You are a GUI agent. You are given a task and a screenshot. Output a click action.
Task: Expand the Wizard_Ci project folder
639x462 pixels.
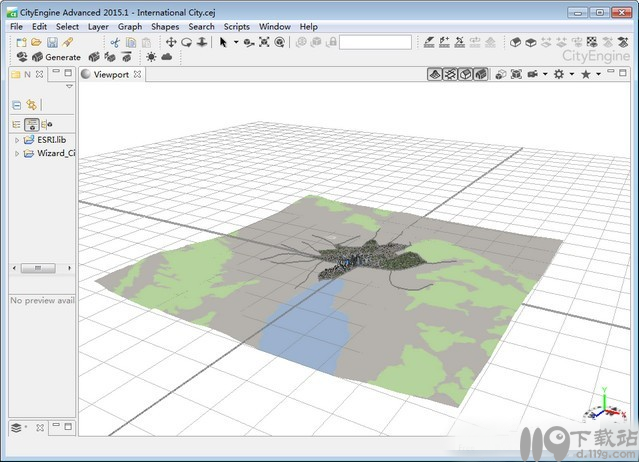(17, 154)
